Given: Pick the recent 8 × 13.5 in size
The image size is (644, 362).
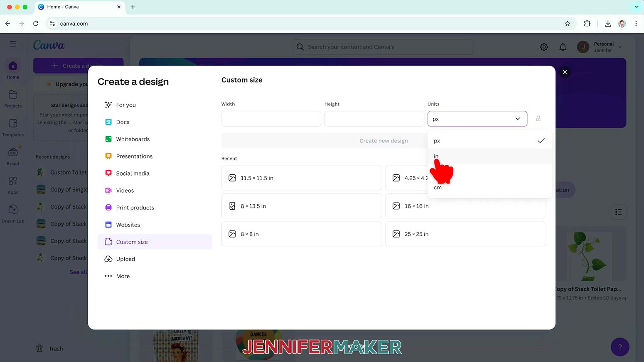Looking at the screenshot, I should 302,206.
